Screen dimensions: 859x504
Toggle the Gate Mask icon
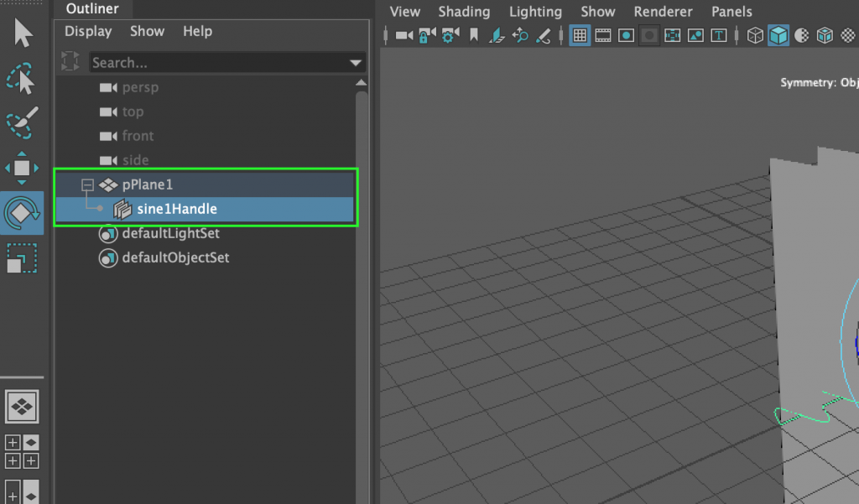click(649, 35)
